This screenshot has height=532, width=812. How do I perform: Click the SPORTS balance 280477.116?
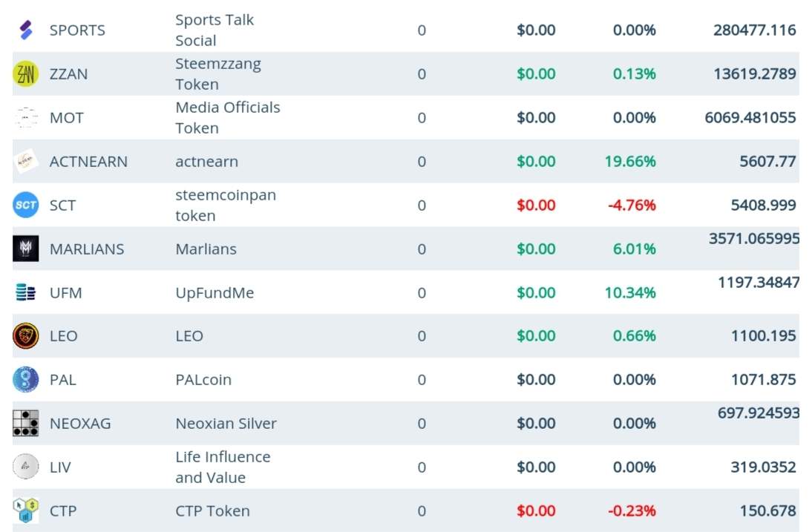(754, 30)
